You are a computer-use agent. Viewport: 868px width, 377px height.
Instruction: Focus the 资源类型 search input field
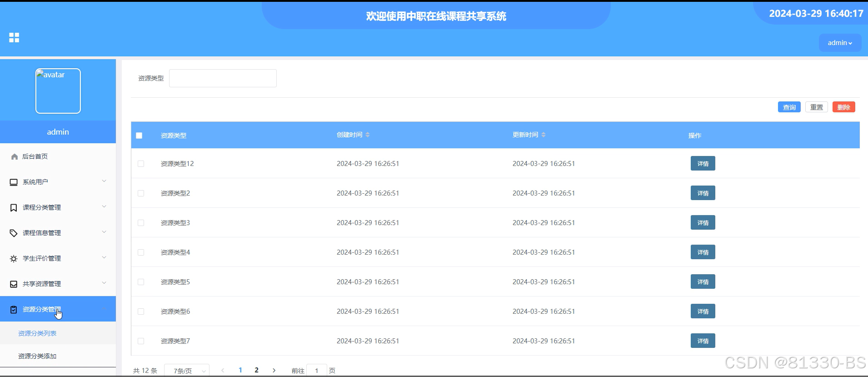pyautogui.click(x=223, y=78)
